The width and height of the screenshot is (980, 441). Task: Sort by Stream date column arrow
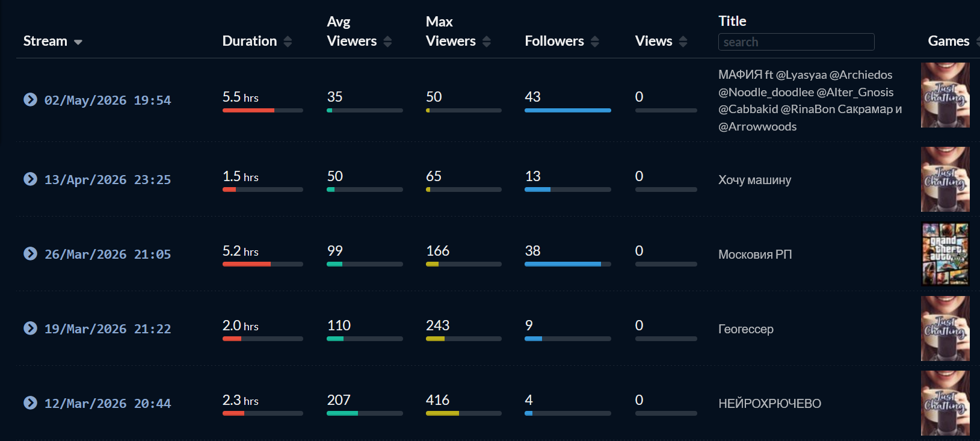click(78, 42)
